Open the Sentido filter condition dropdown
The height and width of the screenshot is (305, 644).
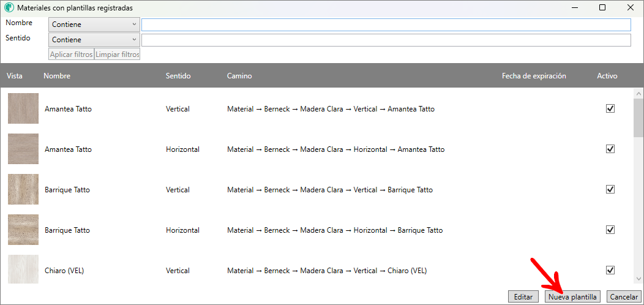[94, 40]
